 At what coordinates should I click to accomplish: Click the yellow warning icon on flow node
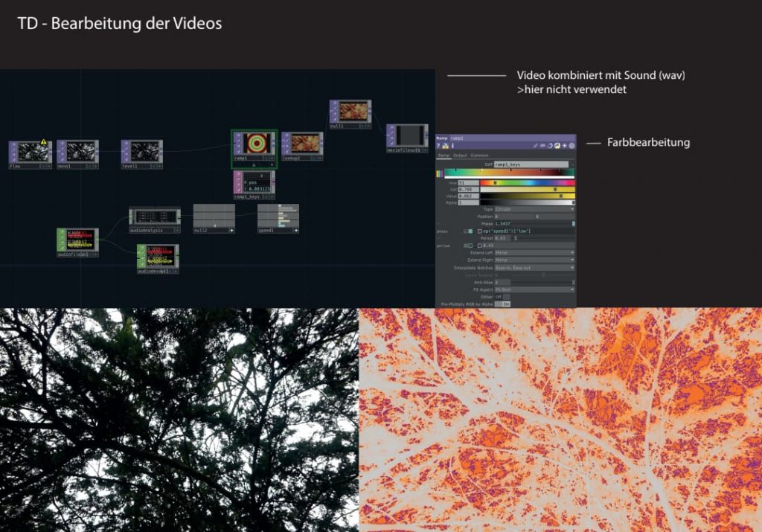(x=43, y=141)
